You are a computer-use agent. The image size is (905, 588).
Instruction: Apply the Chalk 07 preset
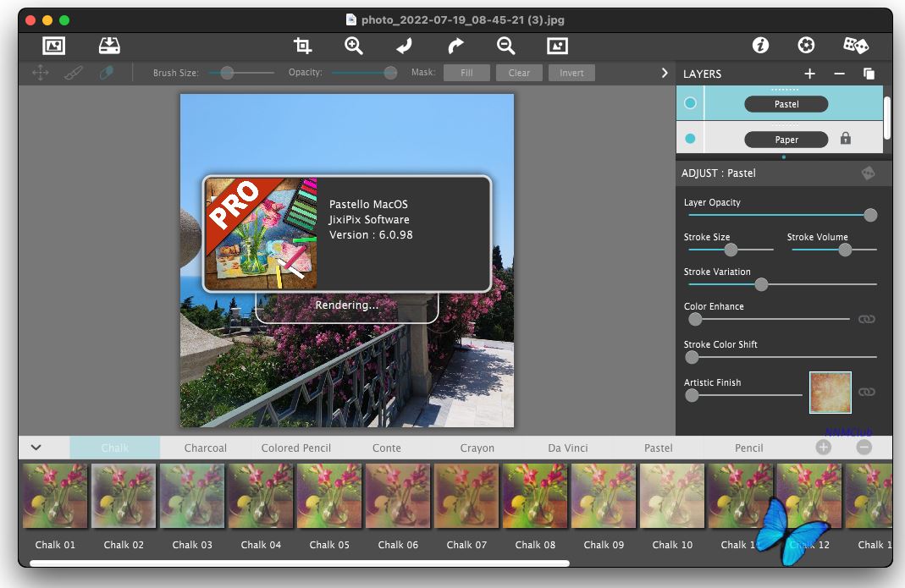(466, 497)
